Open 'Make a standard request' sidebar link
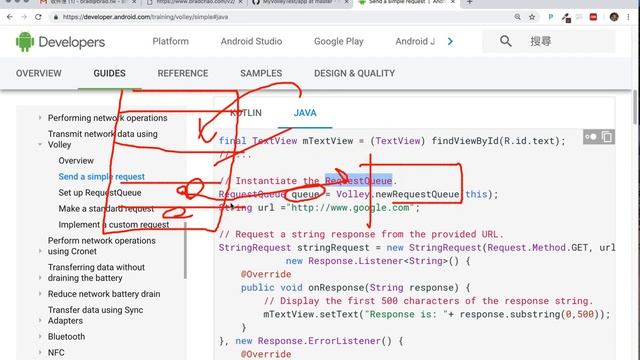 pos(106,209)
